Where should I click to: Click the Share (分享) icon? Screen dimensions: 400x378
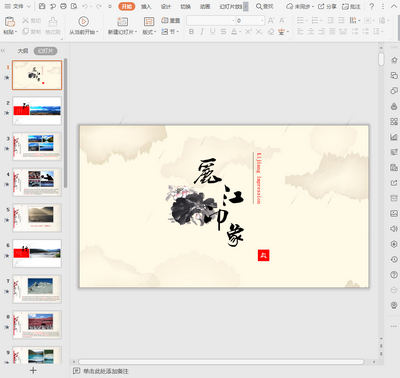(x=327, y=6)
